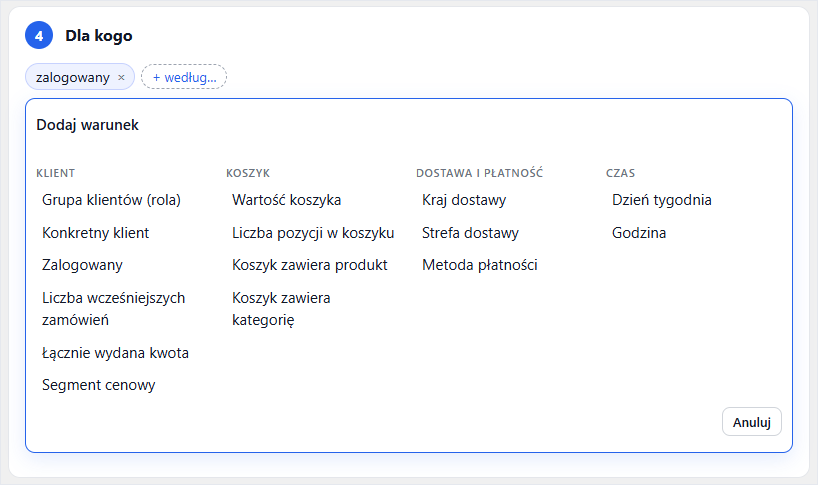Viewport: 818px width, 485px height.
Task: Click the '+ według...' add condition chip
Action: (x=184, y=77)
